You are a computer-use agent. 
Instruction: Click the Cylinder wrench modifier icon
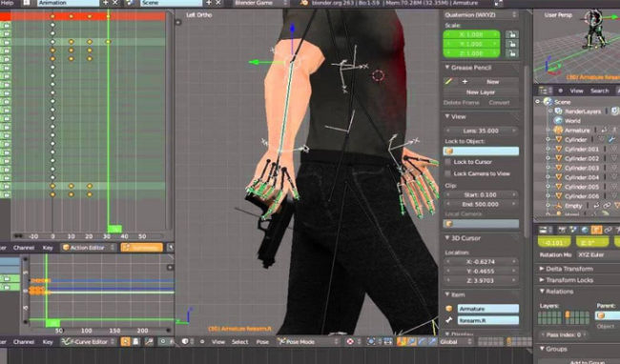coord(611,139)
